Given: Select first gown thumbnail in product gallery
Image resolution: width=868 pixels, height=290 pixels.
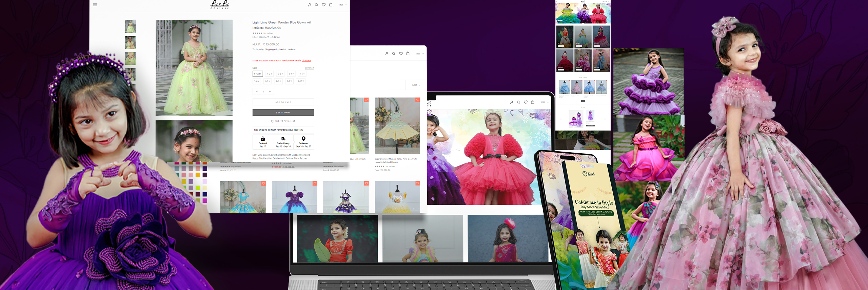Looking at the screenshot, I should (x=130, y=26).
